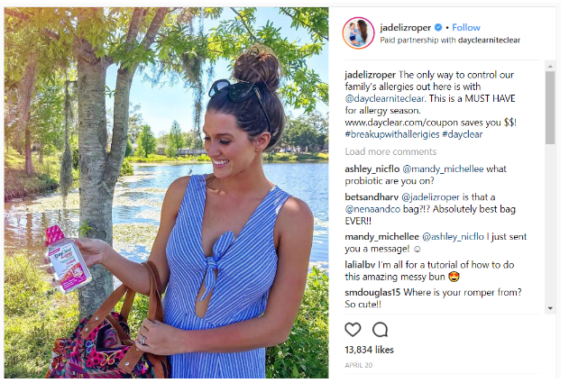The width and height of the screenshot is (569, 392).
Task: Open the smdouglas15 commenter profile
Action: (x=372, y=292)
